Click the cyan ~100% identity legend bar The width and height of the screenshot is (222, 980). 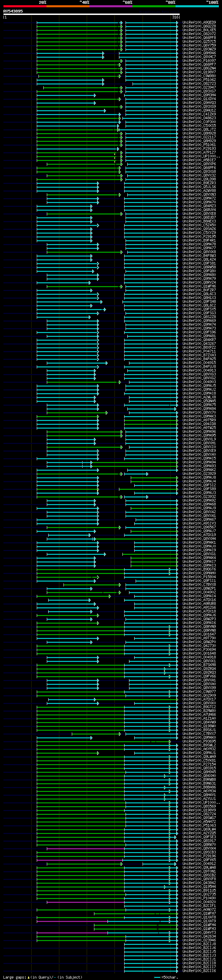click(x=197, y=6)
